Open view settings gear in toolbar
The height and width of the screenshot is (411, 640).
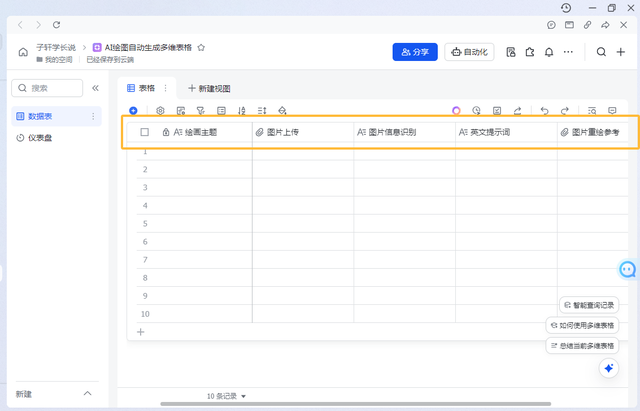pyautogui.click(x=160, y=111)
